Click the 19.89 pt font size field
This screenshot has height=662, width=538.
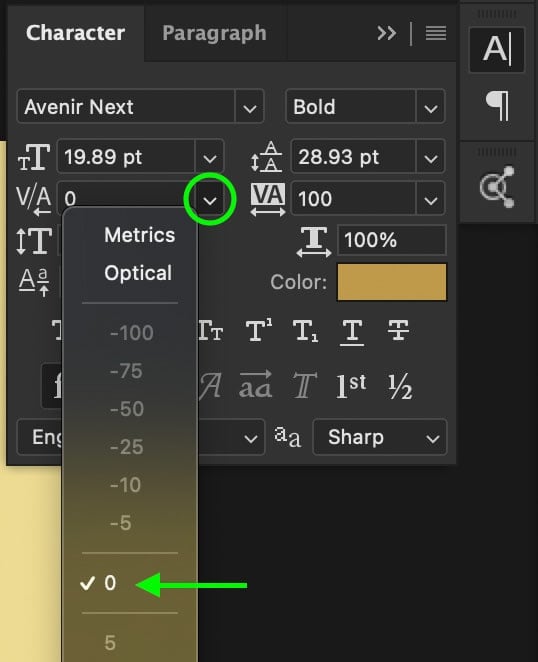coord(126,156)
